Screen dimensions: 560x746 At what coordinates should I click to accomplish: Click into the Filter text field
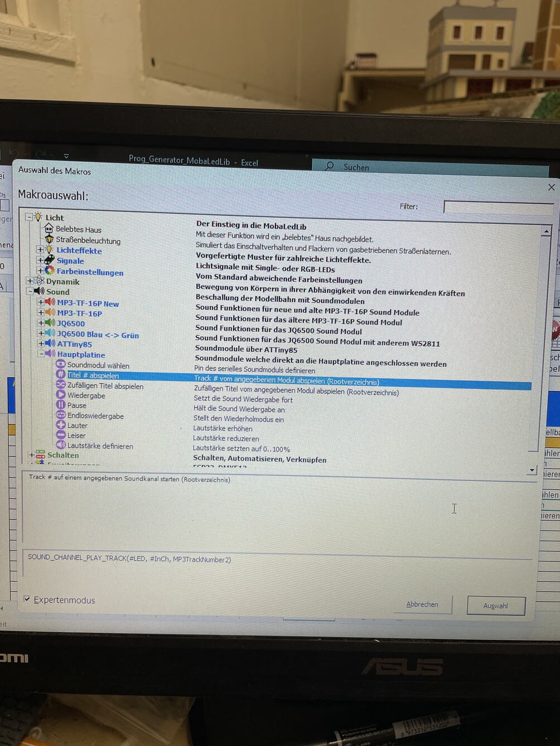click(x=498, y=207)
